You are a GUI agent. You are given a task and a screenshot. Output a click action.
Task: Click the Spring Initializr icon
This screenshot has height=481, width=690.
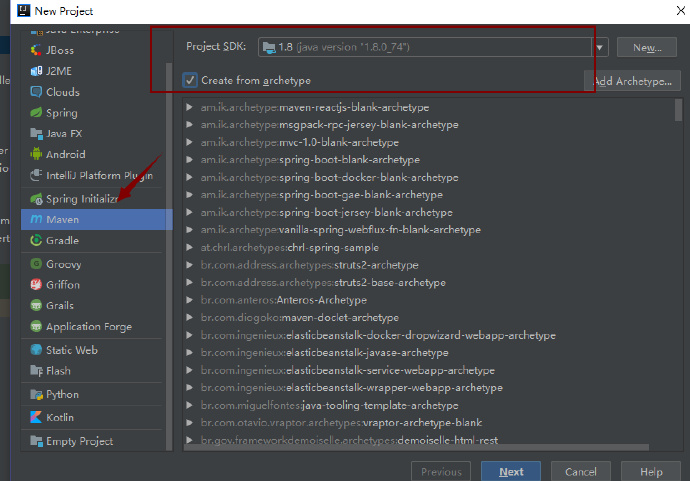(x=36, y=199)
